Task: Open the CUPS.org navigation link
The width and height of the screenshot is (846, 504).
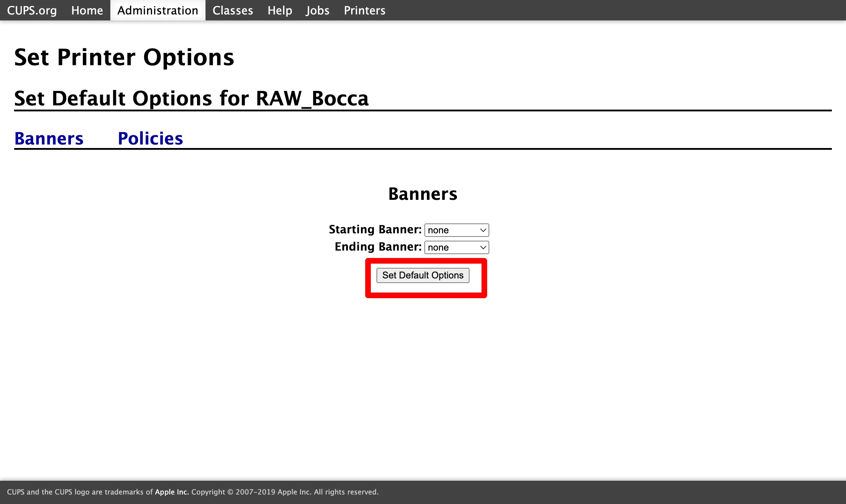Action: click(x=32, y=10)
